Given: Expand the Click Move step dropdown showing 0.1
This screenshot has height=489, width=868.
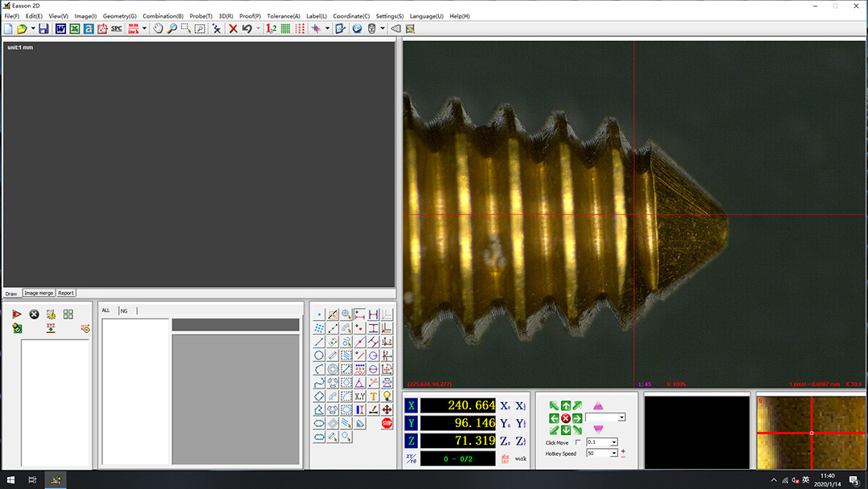Looking at the screenshot, I should tap(614, 442).
